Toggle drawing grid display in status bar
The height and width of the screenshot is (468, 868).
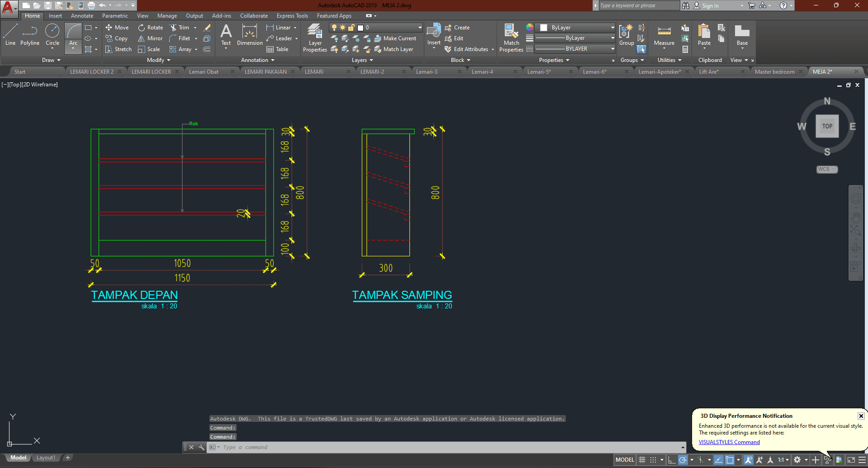point(642,460)
